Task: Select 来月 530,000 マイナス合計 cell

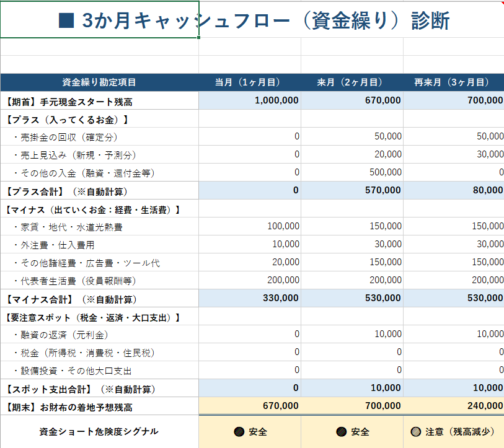Action: [352, 298]
